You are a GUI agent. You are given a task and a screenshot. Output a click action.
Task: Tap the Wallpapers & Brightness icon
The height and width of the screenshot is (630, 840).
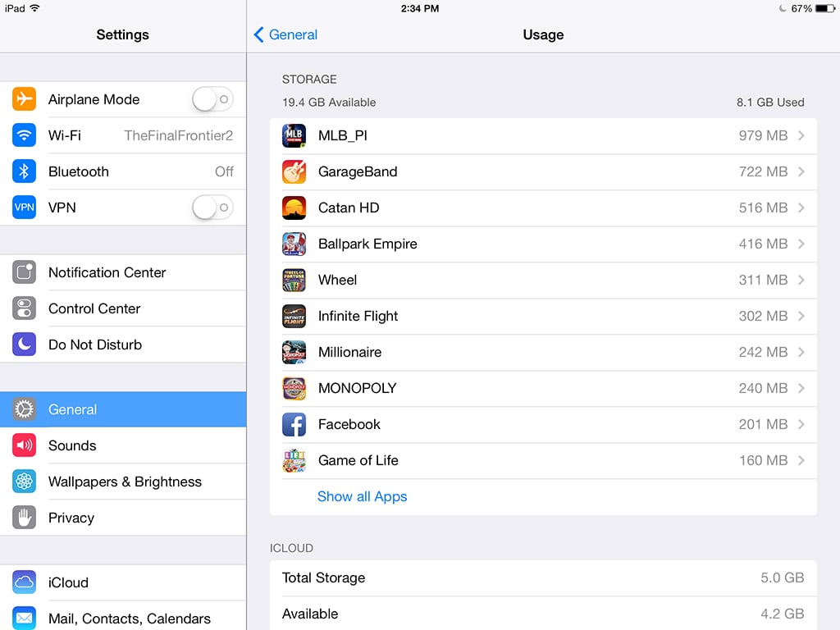tap(24, 482)
